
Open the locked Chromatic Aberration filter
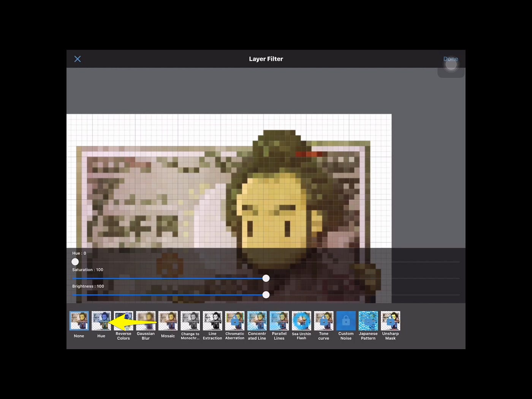(235, 321)
